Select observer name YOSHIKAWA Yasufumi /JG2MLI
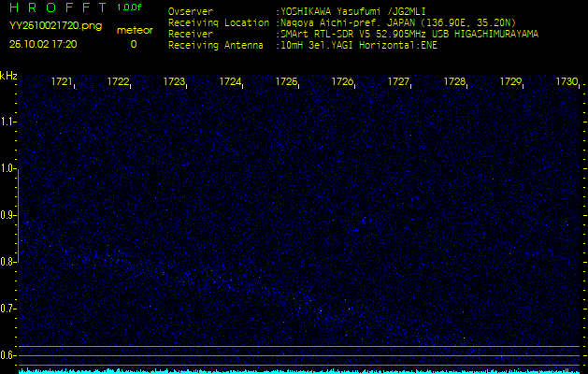The image size is (588, 374). click(x=352, y=11)
